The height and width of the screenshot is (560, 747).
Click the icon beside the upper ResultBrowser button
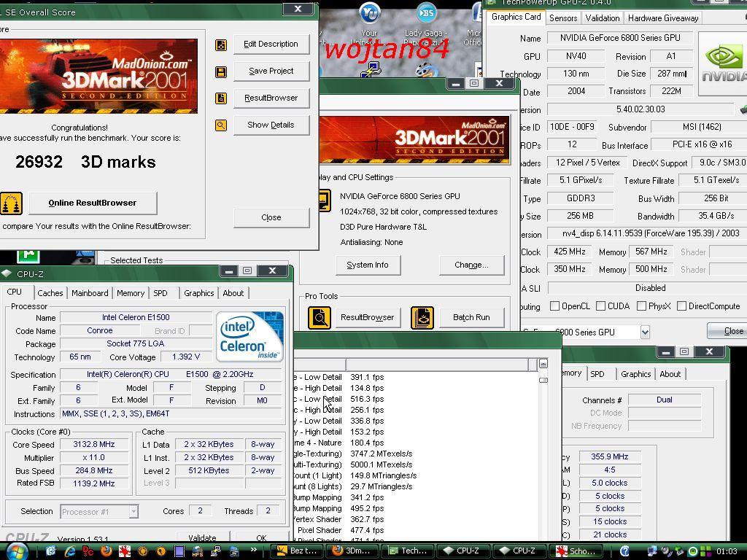click(x=221, y=98)
